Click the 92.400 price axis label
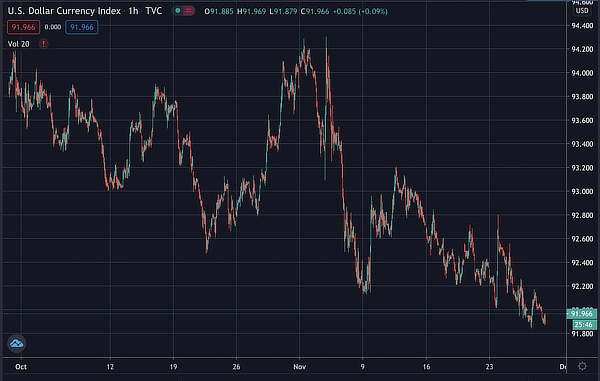The width and height of the screenshot is (600, 381). 582,263
